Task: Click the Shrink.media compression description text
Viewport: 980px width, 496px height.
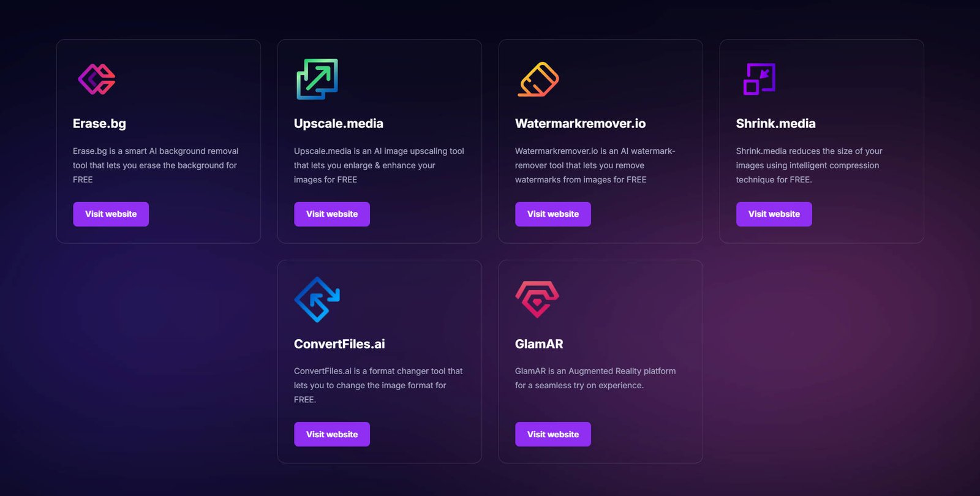Action: tap(809, 165)
